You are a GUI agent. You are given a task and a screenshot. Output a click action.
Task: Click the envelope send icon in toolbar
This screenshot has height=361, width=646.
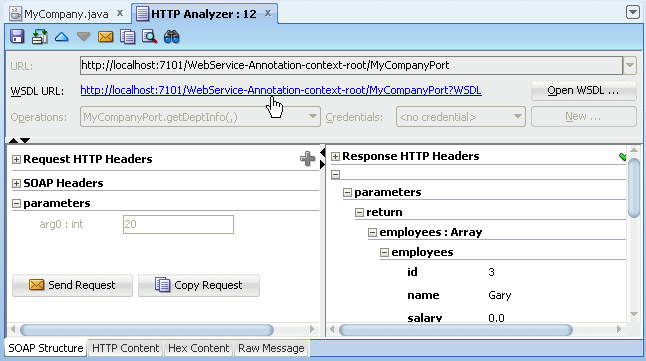[x=105, y=37]
